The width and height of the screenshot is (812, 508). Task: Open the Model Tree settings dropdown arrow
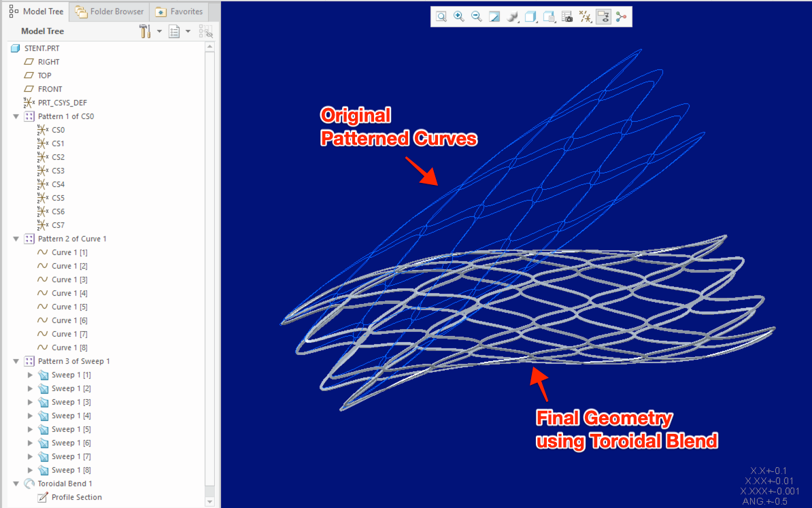tap(188, 31)
